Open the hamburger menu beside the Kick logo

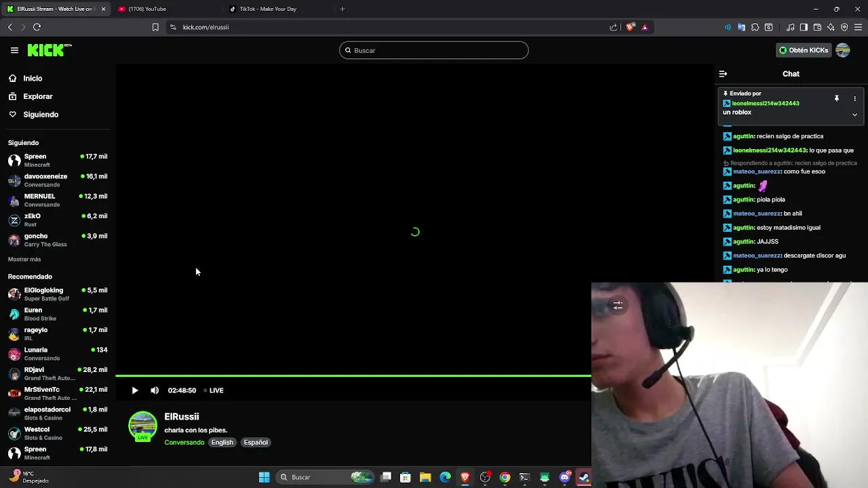click(14, 50)
